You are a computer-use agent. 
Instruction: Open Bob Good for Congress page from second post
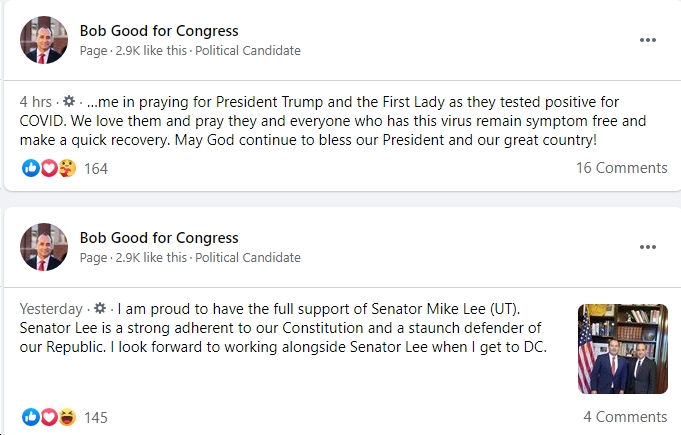pos(159,238)
